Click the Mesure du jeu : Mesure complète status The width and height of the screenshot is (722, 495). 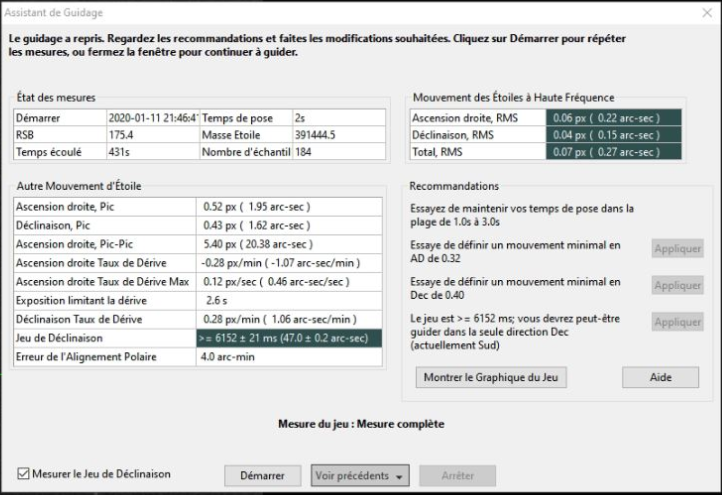coord(361,424)
